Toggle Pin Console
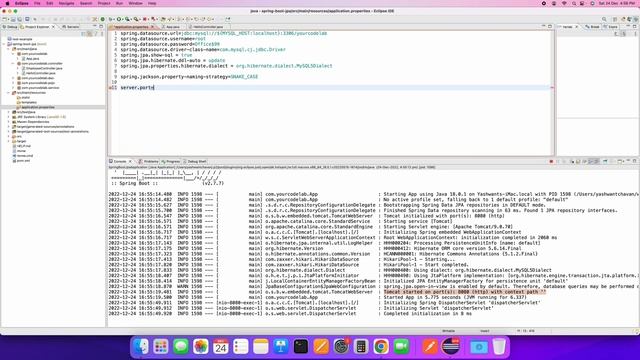Viewport: 640px width, 360px height. point(605,162)
